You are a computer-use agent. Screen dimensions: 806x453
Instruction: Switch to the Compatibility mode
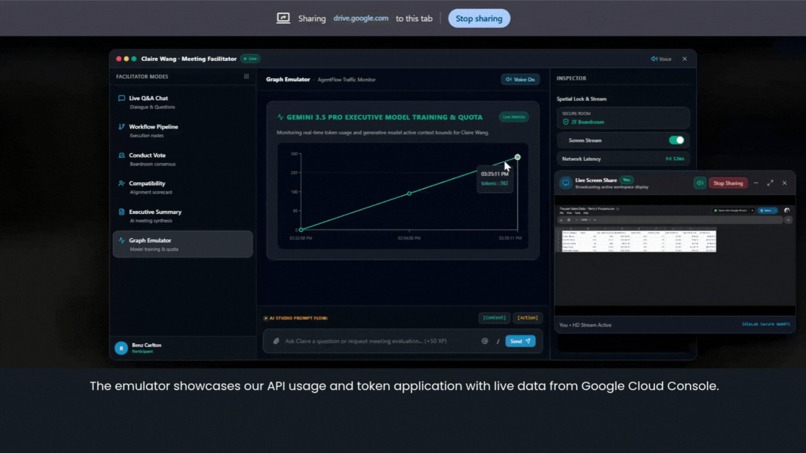182,188
